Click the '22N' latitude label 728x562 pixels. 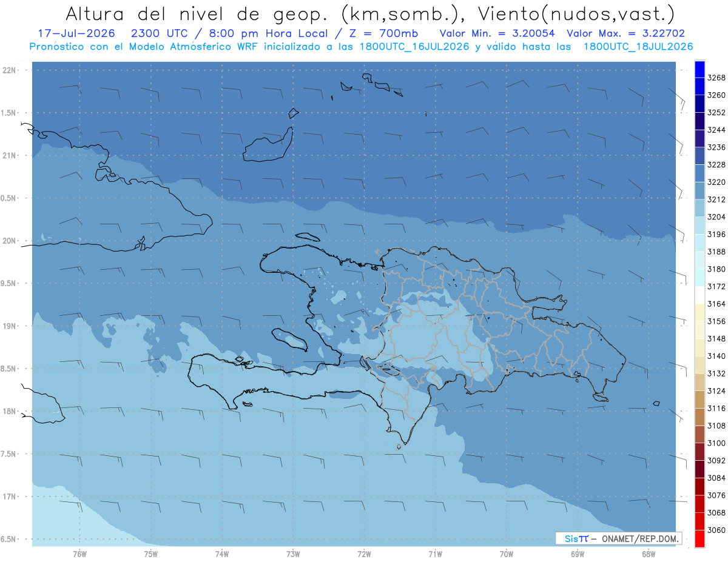click(10, 70)
